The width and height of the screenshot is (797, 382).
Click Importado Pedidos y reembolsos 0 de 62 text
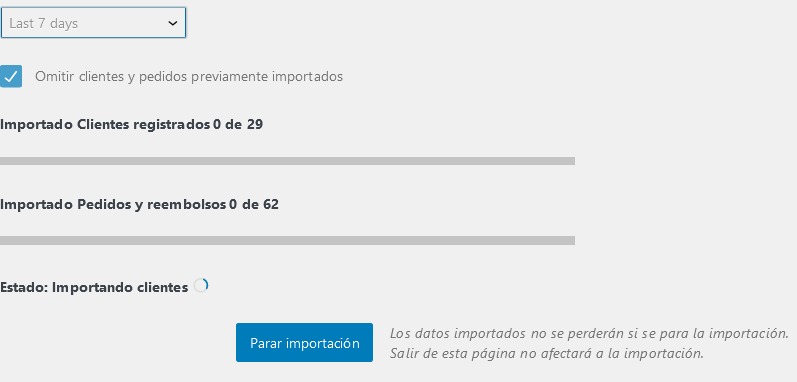pos(139,205)
